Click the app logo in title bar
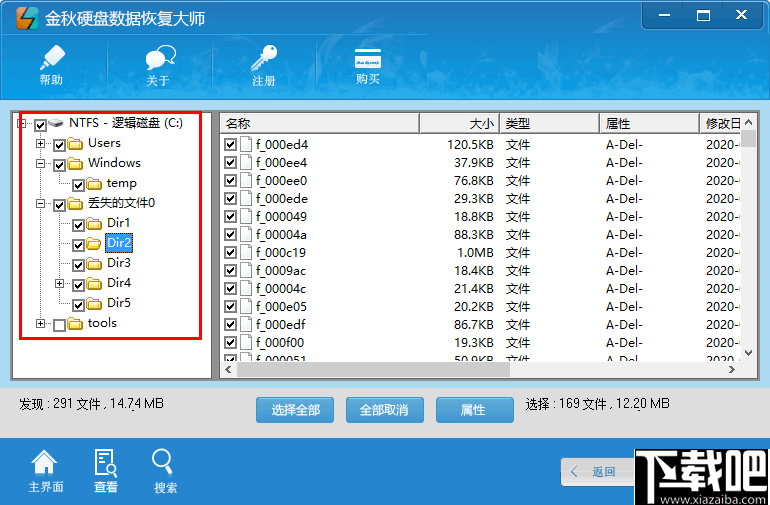The width and height of the screenshot is (770, 505). [27, 18]
